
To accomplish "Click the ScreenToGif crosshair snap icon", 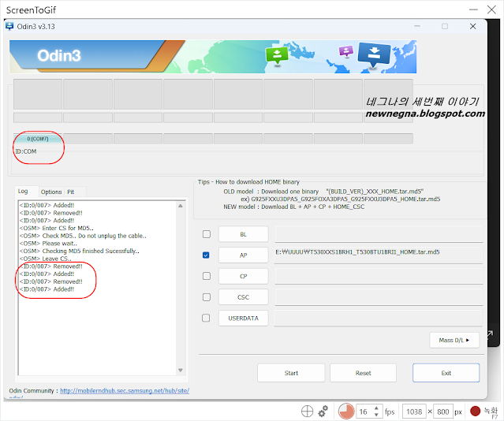I will tap(307, 411).
